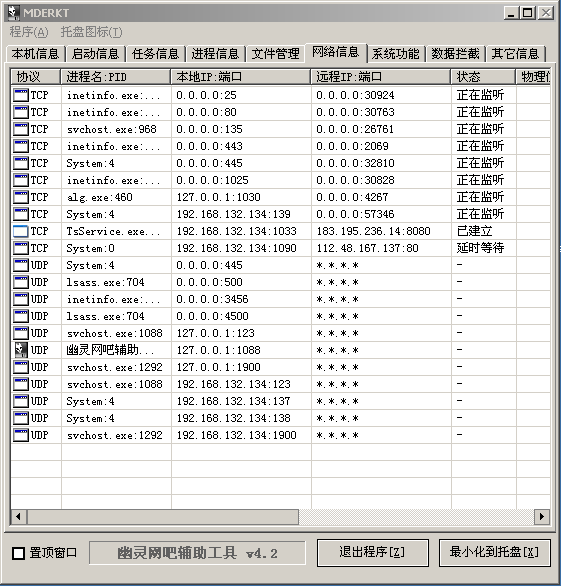Open the 程序(A) menu
Viewport: 561px width, 586px height.
29,32
